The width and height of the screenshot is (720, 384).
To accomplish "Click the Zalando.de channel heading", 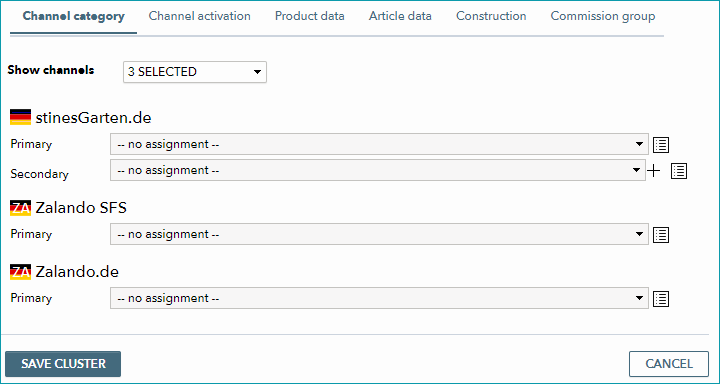I will (77, 272).
